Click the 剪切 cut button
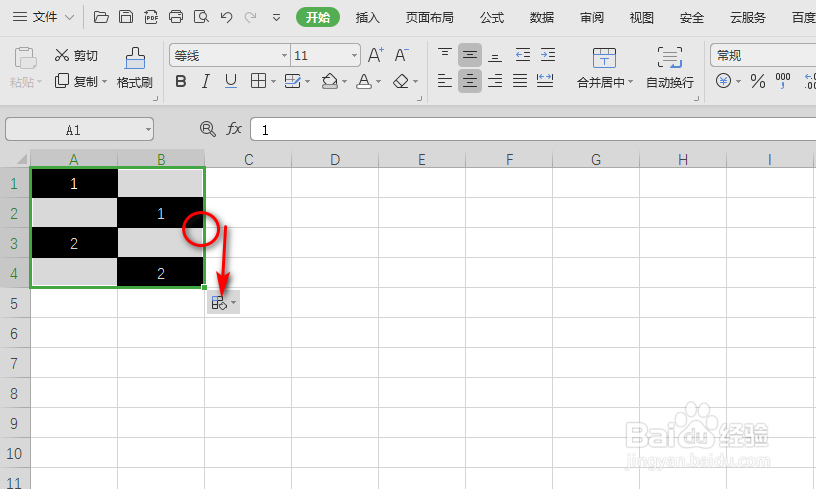This screenshot has width=816, height=489. [x=76, y=55]
